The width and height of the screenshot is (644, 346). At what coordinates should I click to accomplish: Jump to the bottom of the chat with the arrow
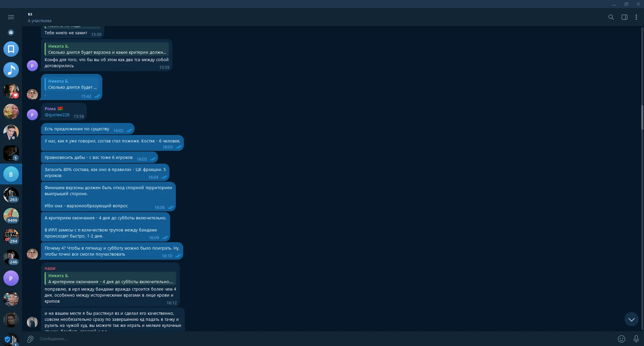pos(632,319)
